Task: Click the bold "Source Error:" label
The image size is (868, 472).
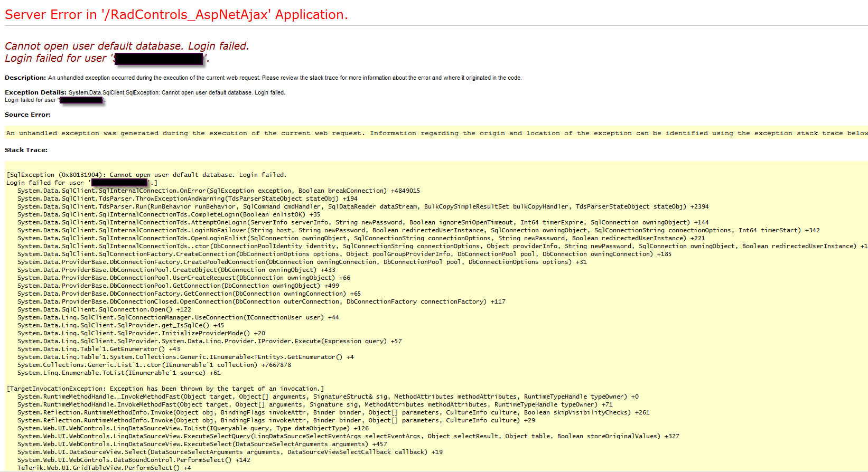Action: [x=28, y=115]
